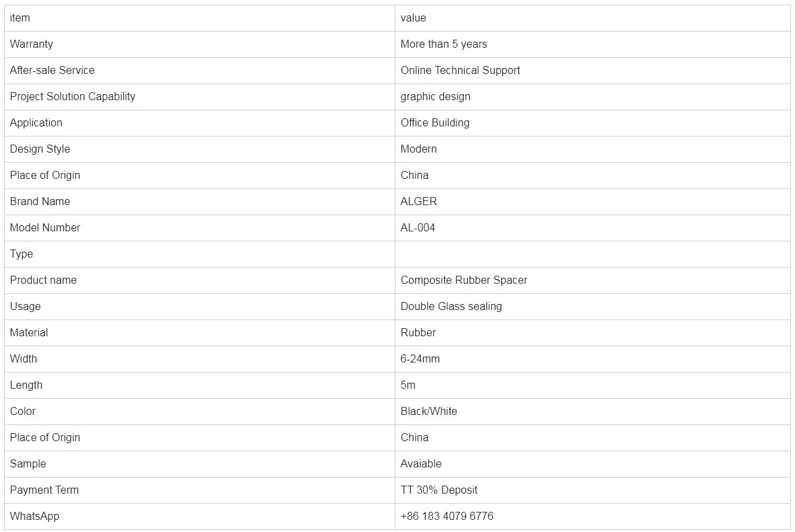This screenshot has height=532, width=795.
Task: Select the 'Office Building' application value
Action: click(x=435, y=122)
